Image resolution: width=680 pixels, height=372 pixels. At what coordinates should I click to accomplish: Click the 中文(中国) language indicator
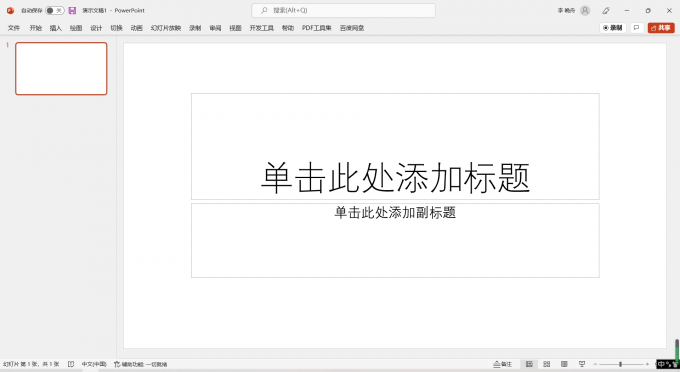[x=94, y=364]
